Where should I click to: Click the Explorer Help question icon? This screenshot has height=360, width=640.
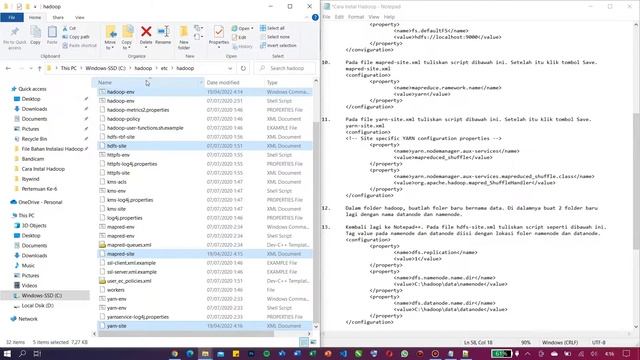point(315,17)
